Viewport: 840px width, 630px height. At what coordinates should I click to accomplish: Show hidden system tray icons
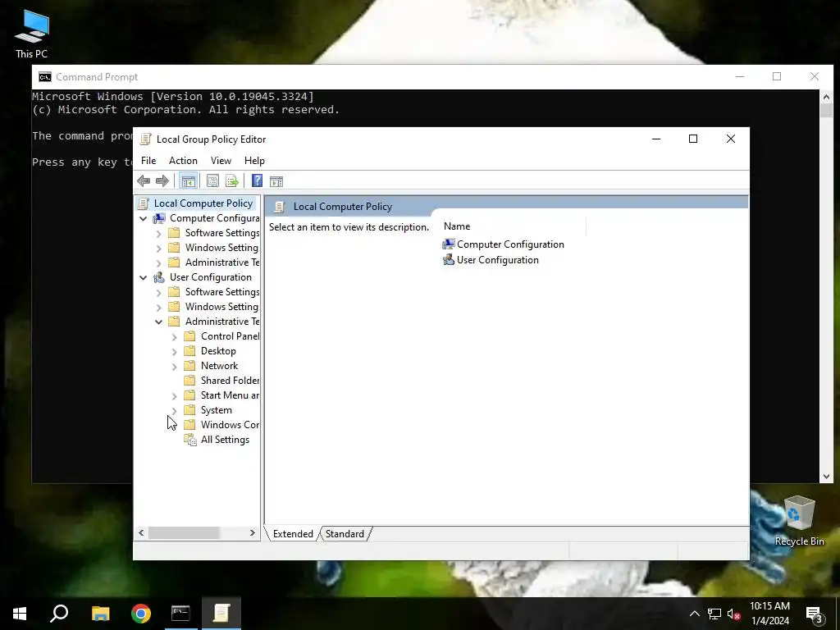point(694,614)
